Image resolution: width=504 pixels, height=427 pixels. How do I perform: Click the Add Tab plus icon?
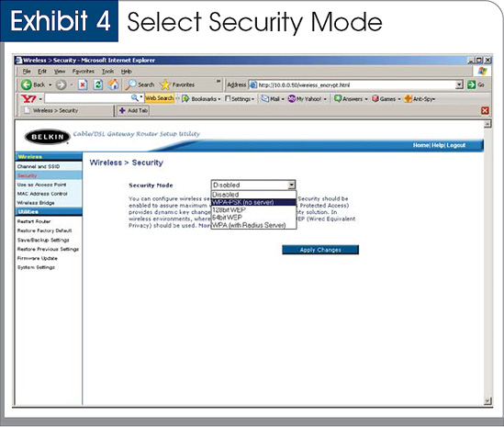pyautogui.click(x=122, y=110)
